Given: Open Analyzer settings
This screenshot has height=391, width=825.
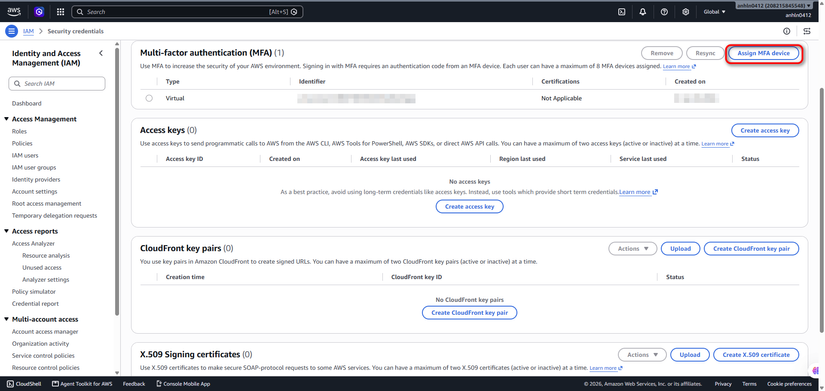Looking at the screenshot, I should [46, 279].
